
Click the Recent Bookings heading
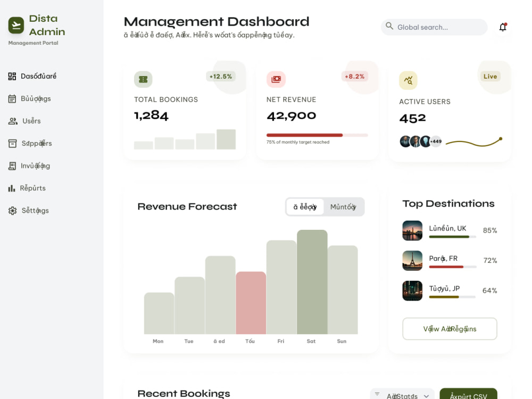point(184,393)
